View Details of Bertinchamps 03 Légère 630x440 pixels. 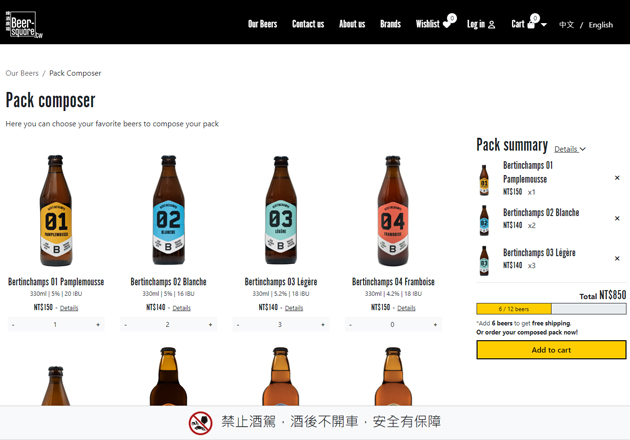[x=294, y=308]
